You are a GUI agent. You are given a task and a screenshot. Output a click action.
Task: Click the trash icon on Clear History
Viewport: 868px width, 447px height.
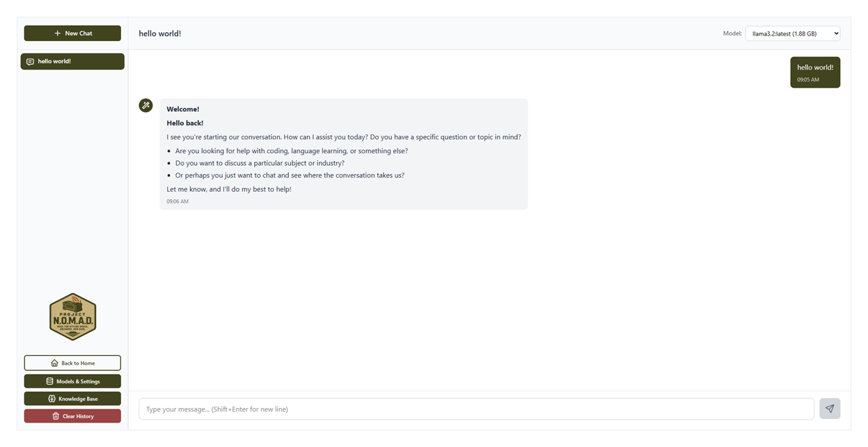point(56,416)
